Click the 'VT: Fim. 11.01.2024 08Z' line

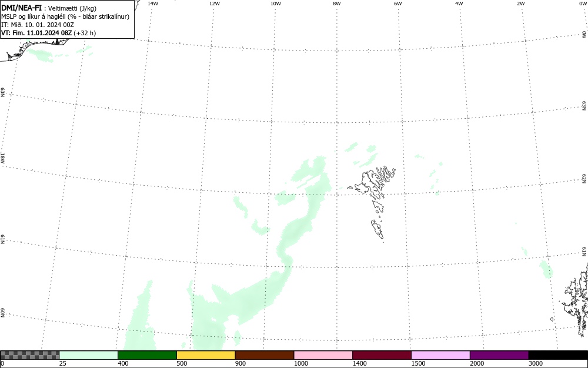pyautogui.click(x=36, y=33)
